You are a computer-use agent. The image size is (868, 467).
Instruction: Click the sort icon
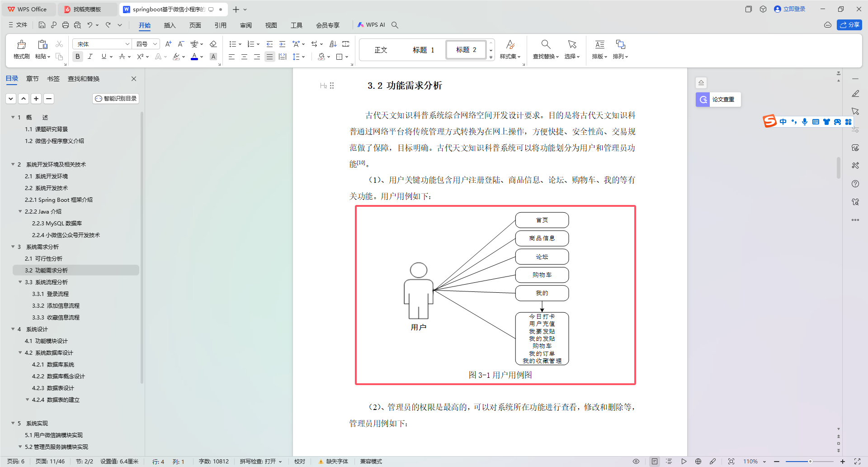[333, 44]
